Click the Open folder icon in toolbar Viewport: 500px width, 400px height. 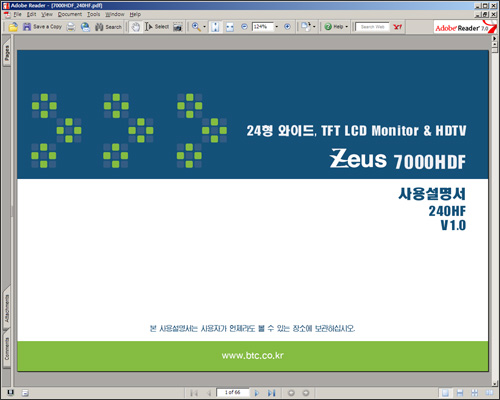tap(13, 27)
